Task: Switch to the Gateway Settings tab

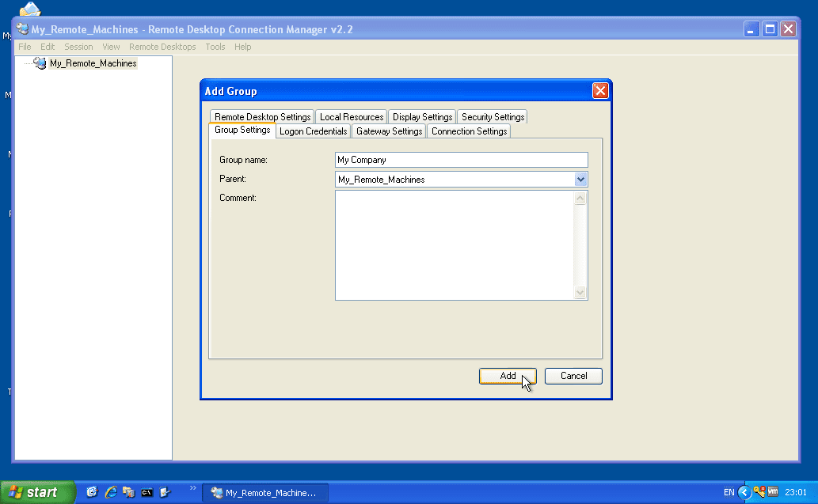Action: 389,131
